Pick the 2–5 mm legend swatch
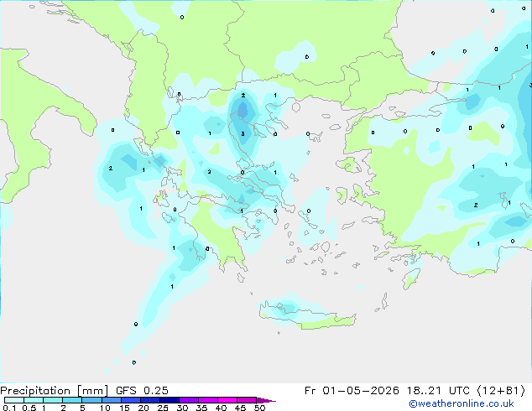The image size is (532, 411). [72, 400]
